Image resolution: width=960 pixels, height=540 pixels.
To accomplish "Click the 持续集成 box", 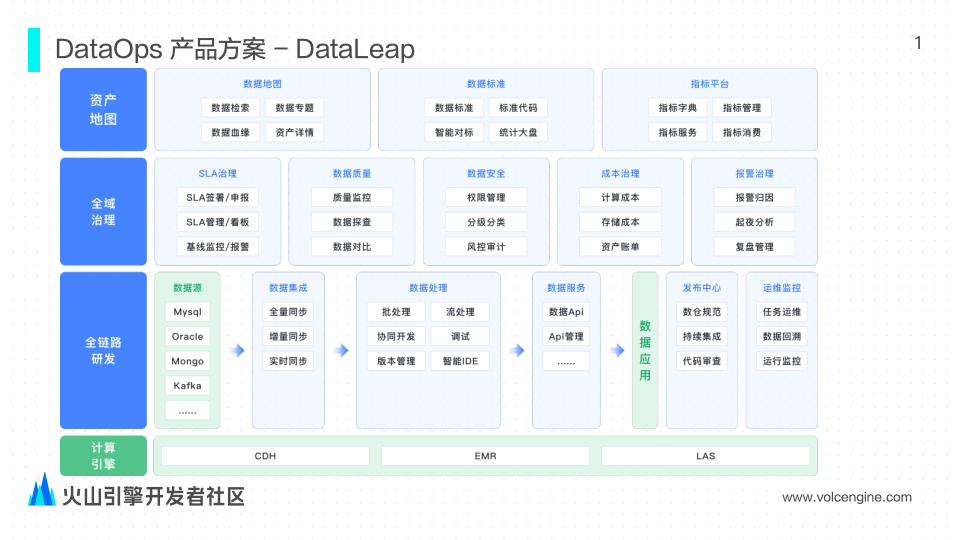I will coord(702,337).
